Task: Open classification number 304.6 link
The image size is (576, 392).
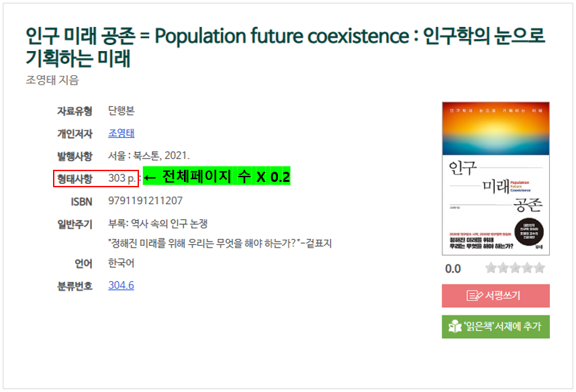Action: (121, 285)
